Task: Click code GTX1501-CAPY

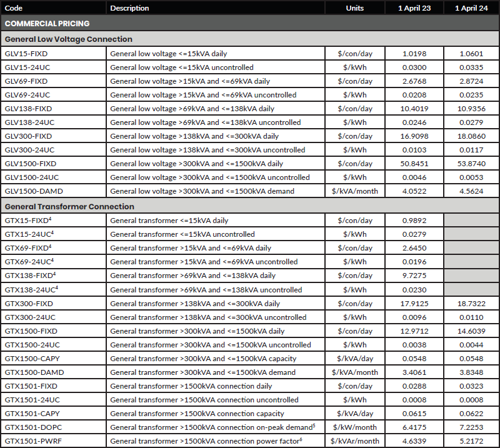Action: [32, 413]
